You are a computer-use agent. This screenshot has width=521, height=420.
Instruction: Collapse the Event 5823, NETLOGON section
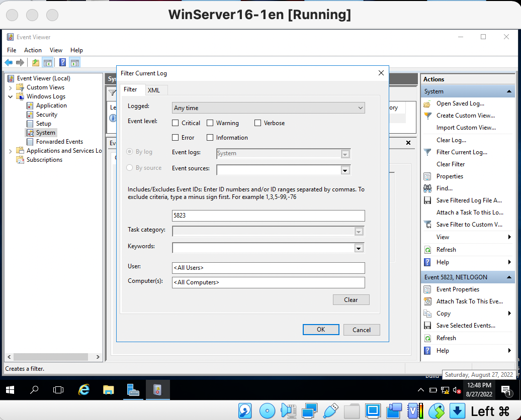(509, 277)
